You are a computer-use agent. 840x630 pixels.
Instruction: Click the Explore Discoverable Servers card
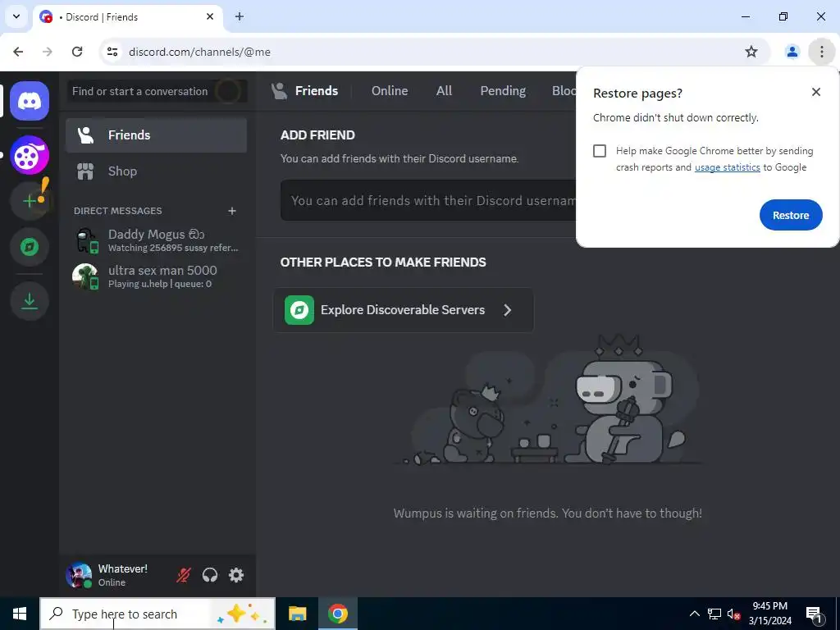[404, 310]
